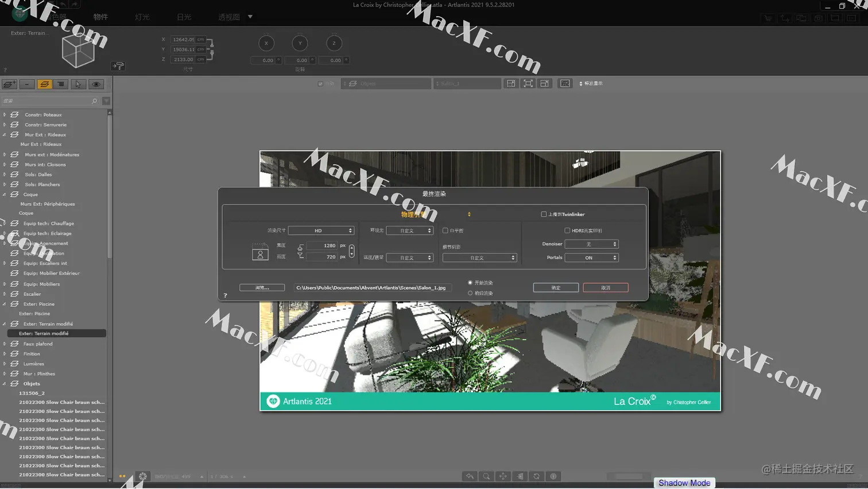Click the pan move icon in bottom toolbar
868x489 pixels.
(503, 476)
